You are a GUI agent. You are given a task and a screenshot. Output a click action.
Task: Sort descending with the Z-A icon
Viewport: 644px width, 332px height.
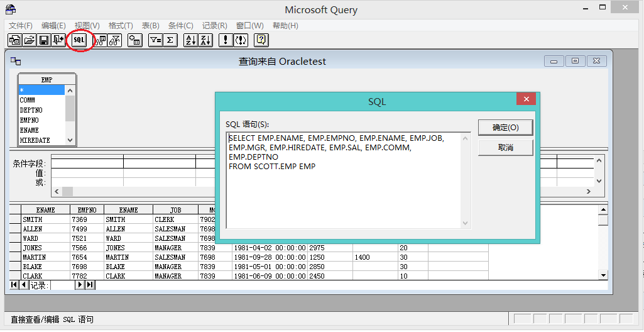point(205,40)
